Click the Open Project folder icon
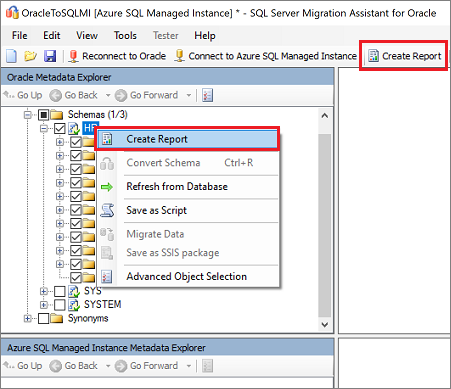The height and width of the screenshot is (389, 451). point(30,56)
